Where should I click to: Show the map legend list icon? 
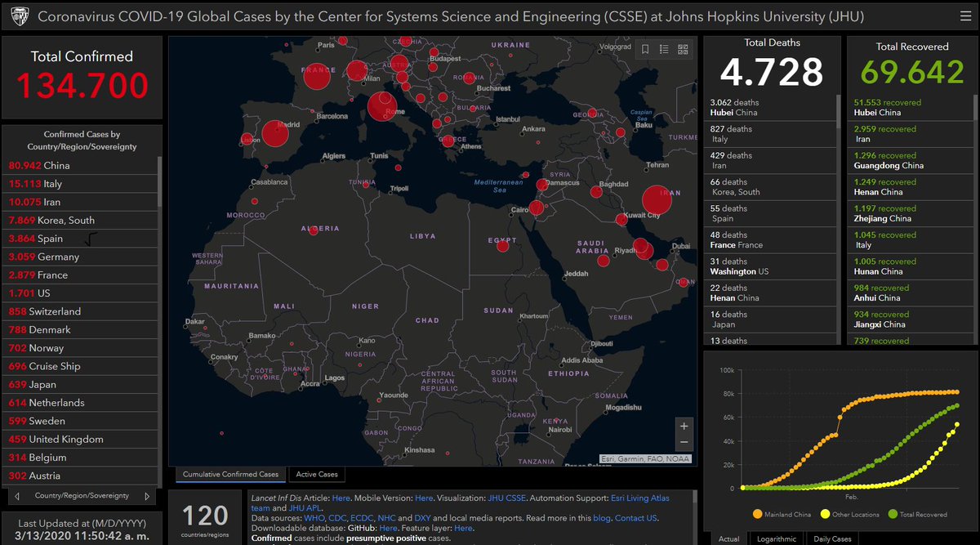coord(664,49)
